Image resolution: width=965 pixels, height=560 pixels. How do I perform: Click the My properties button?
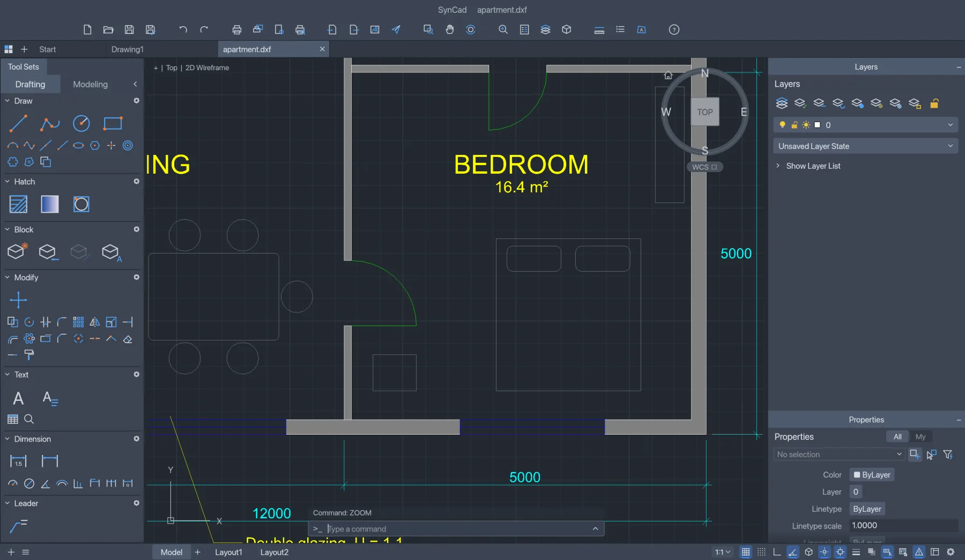921,437
